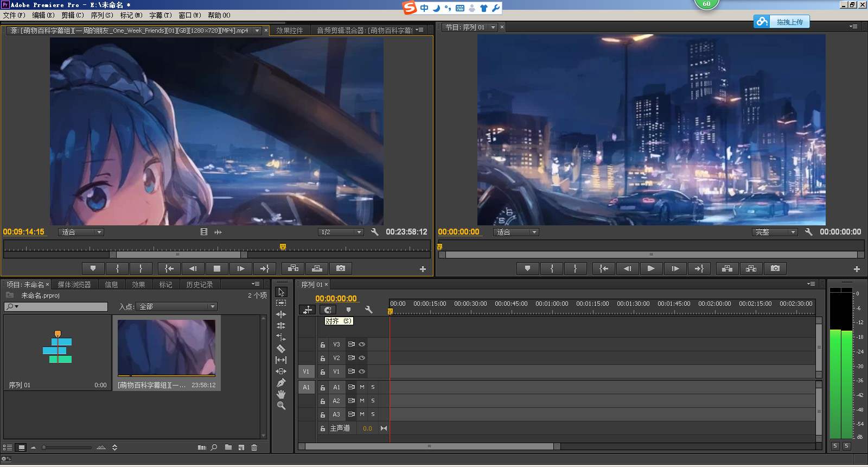868x467 pixels.
Task: Open Source clip name dropdown arrow
Action: click(257, 30)
